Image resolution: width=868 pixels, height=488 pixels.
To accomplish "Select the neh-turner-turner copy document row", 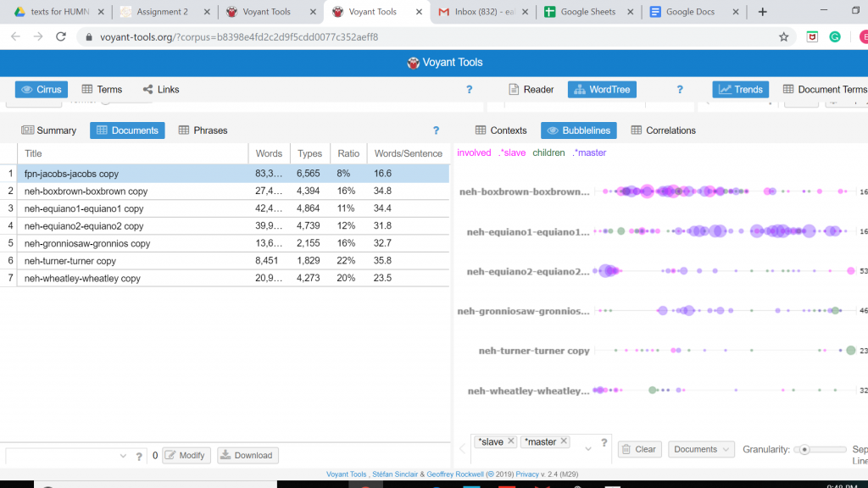I will point(70,261).
